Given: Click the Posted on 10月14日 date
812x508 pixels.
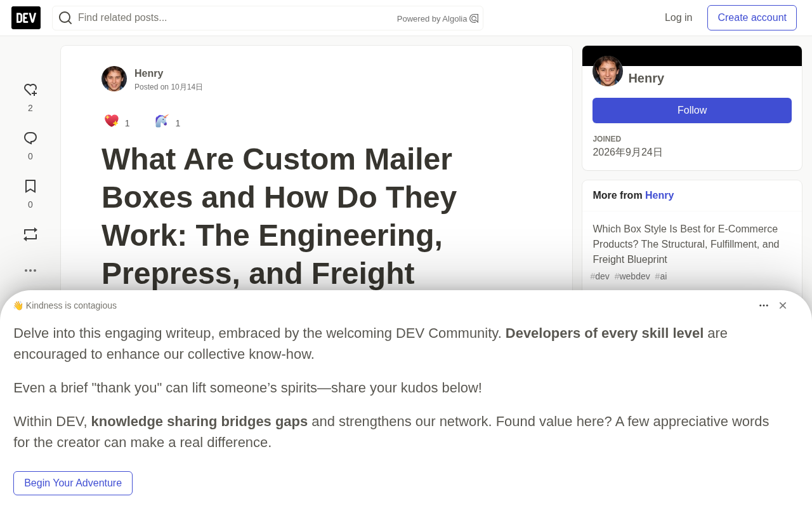Looking at the screenshot, I should point(169,87).
